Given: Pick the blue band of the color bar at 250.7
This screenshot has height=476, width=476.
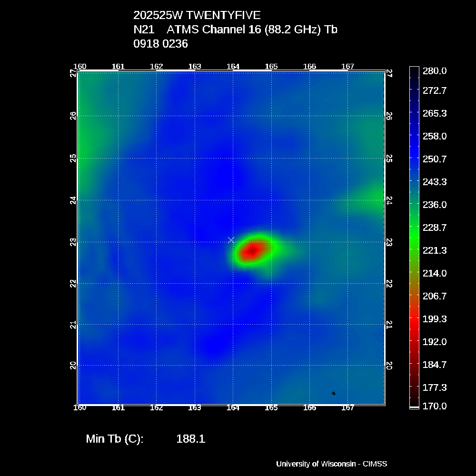Looking at the screenshot, I should 414,159.
